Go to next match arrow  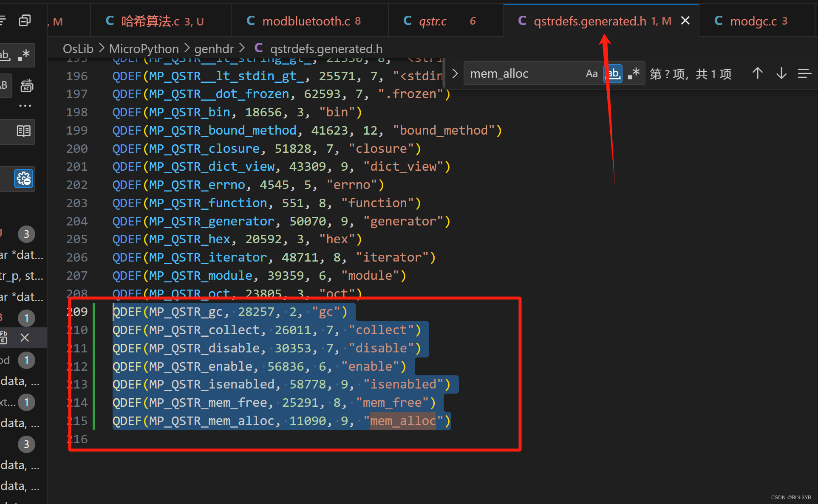click(781, 74)
